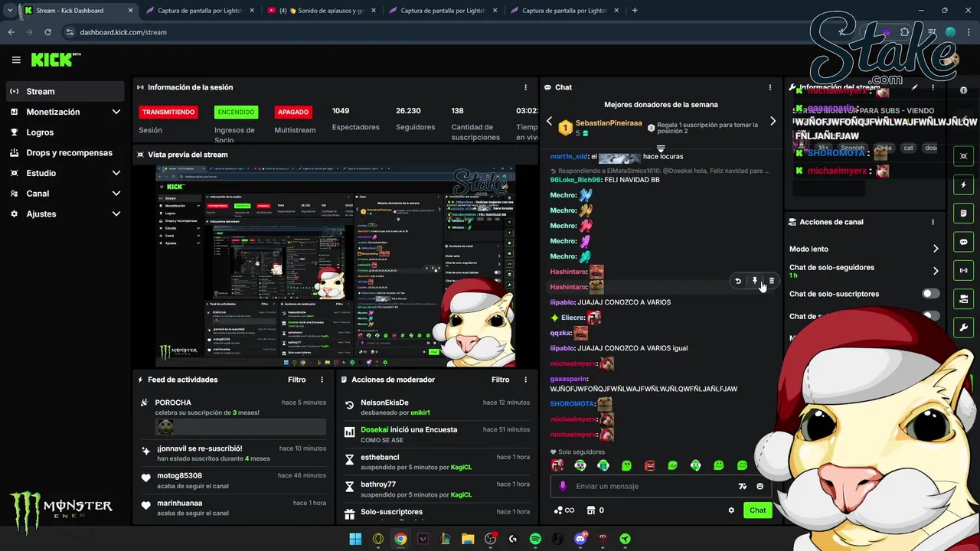980x551 pixels.
Task: Open Acciones de canal three-dot menu
Action: pos(933,222)
